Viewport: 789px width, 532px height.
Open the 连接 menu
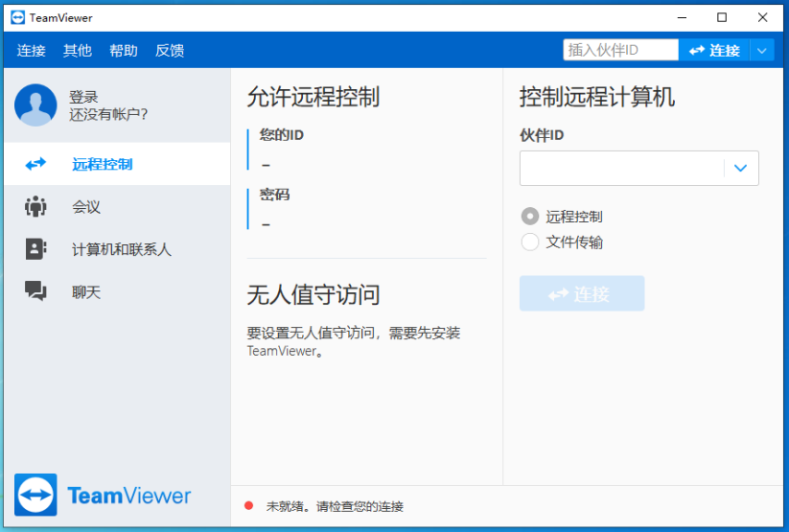[x=32, y=51]
